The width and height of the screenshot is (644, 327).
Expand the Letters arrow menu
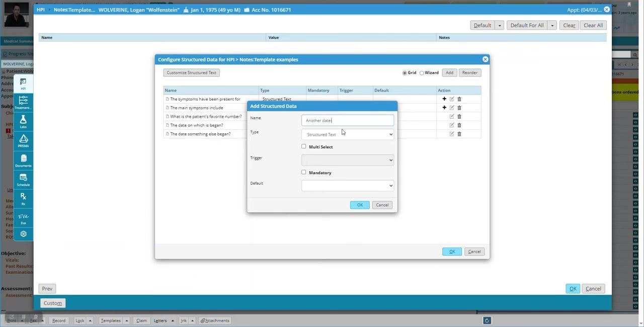click(173, 320)
